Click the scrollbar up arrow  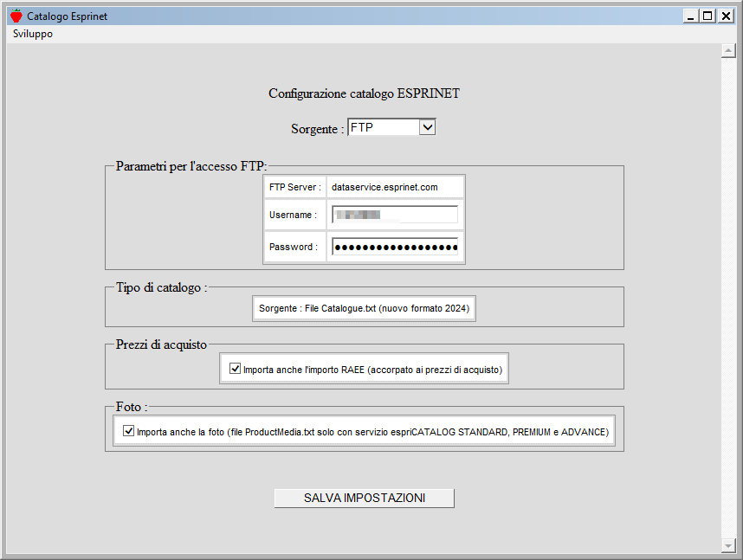(x=728, y=50)
